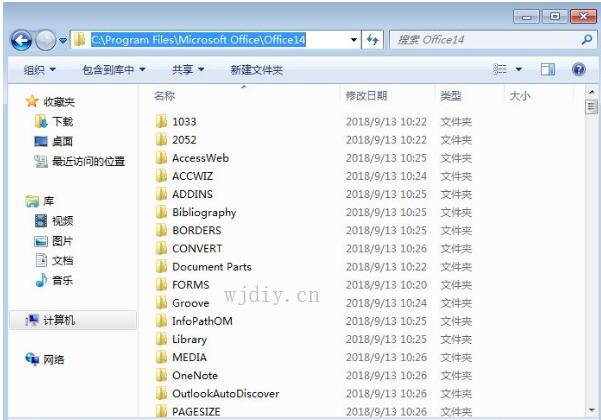
Task: Click the 搜索 Office14 search field
Action: coord(480,40)
